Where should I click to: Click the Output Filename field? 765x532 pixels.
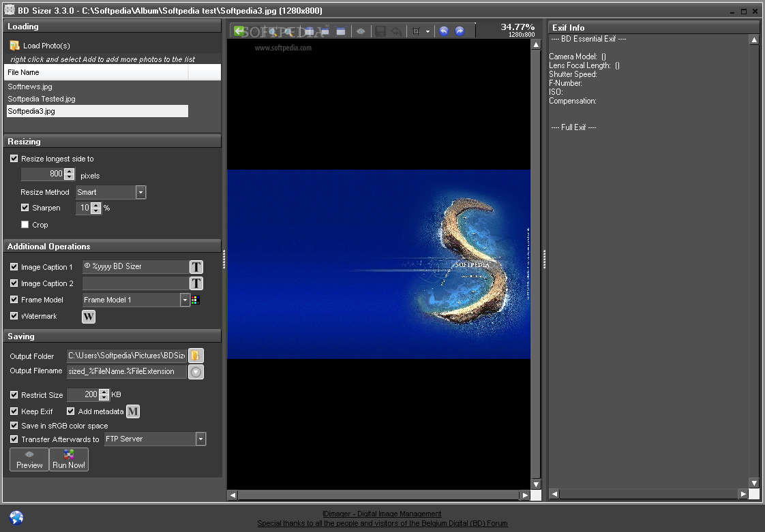tap(126, 371)
